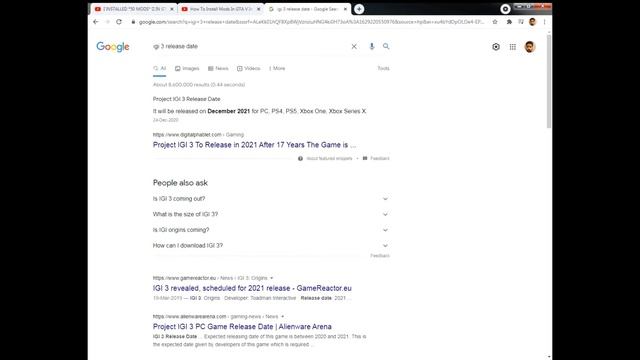
Task: Open Chrome three-dot menu
Action: [544, 22]
